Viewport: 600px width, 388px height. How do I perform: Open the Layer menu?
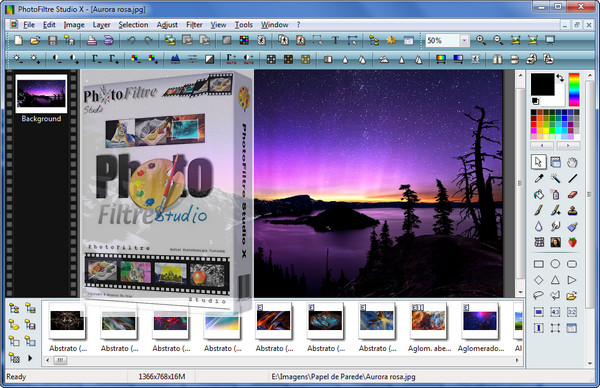coord(101,25)
